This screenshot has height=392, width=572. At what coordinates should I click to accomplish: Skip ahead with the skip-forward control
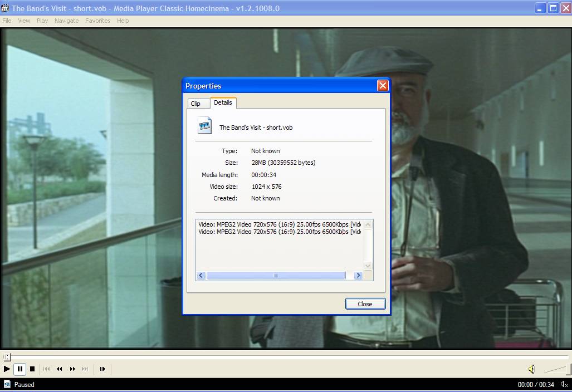[x=85, y=369]
